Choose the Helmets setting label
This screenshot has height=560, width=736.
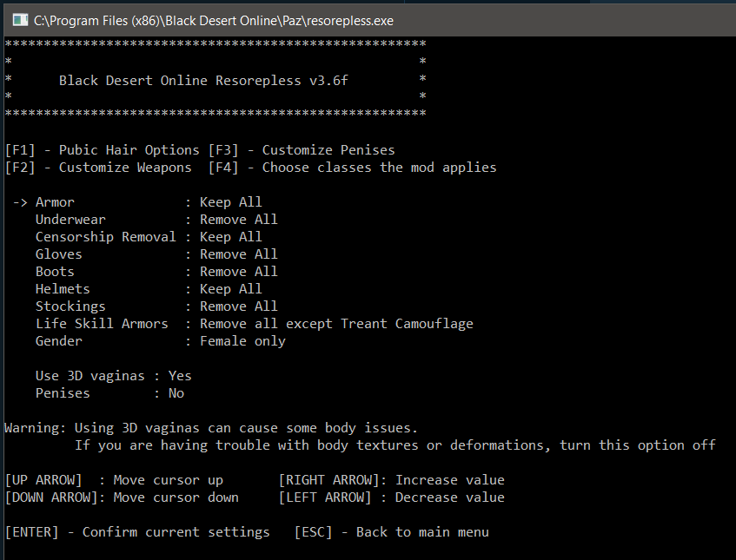coord(63,289)
